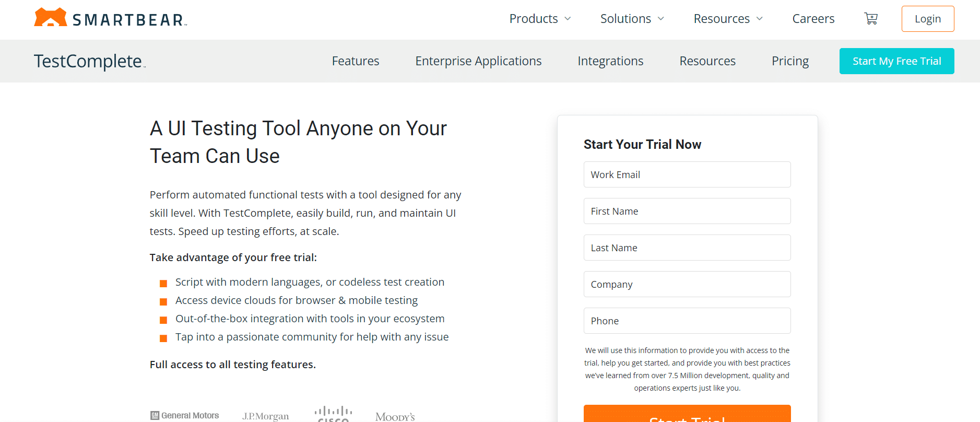Click the General Motors logo

(185, 415)
